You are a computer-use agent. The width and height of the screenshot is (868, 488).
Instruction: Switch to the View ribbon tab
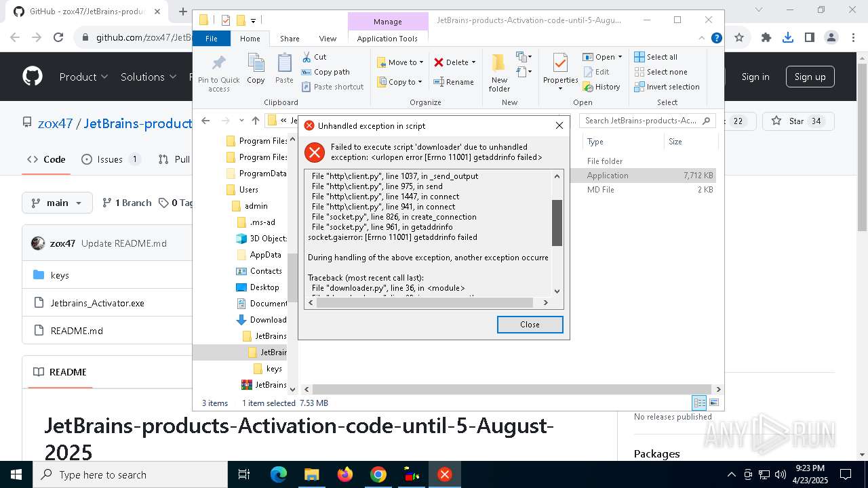coord(328,39)
